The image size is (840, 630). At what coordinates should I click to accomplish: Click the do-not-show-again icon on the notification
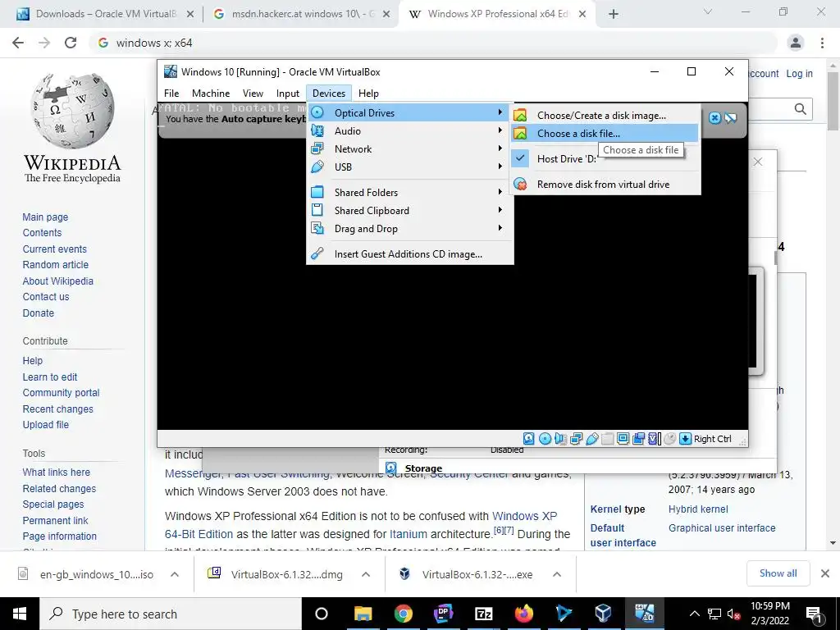click(x=731, y=118)
